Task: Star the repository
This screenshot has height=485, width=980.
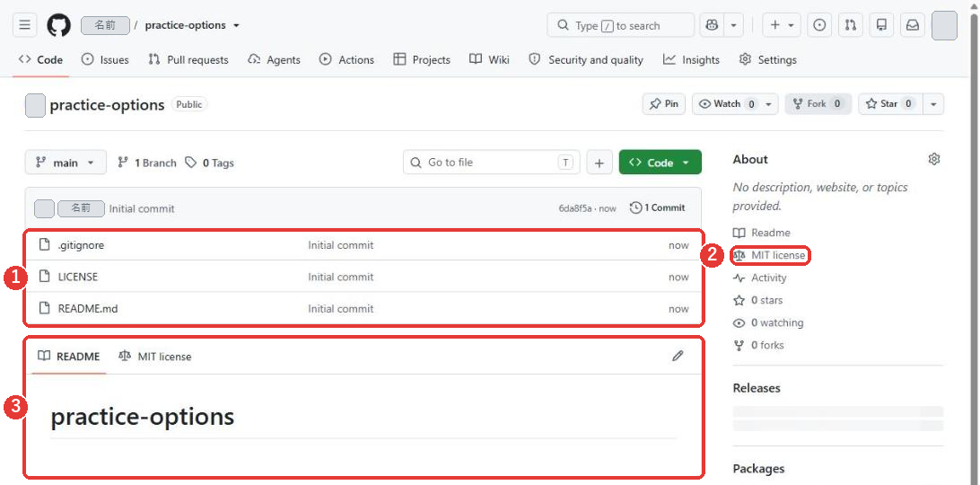Action: click(890, 104)
